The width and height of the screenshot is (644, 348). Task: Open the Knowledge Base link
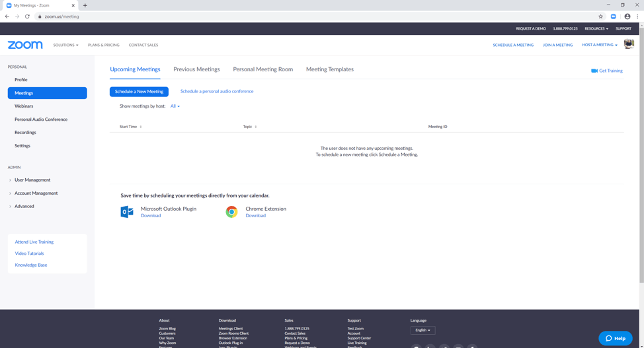31,265
